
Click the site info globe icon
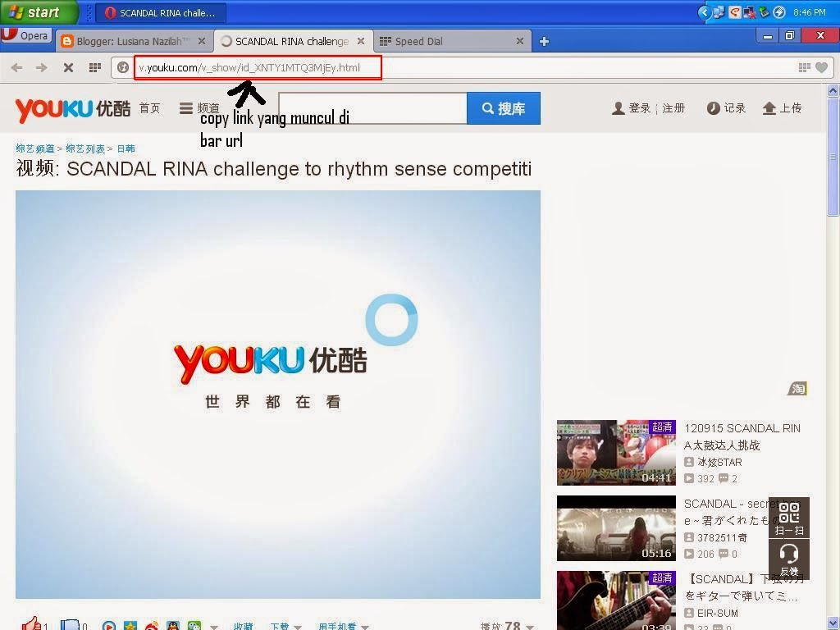click(123, 67)
